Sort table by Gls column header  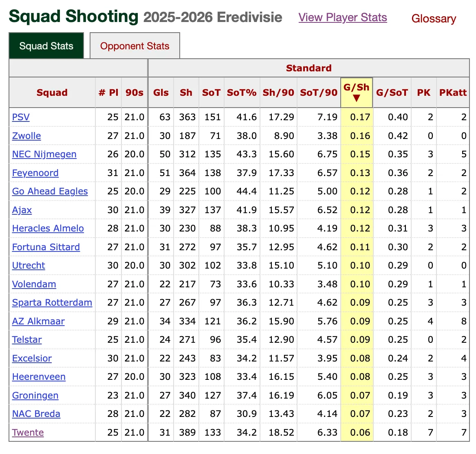(161, 93)
